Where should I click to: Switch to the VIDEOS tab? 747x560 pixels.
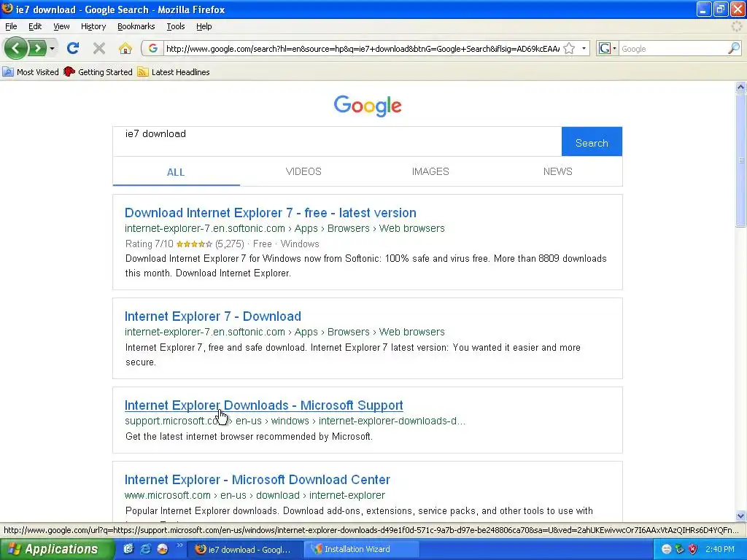(x=303, y=171)
